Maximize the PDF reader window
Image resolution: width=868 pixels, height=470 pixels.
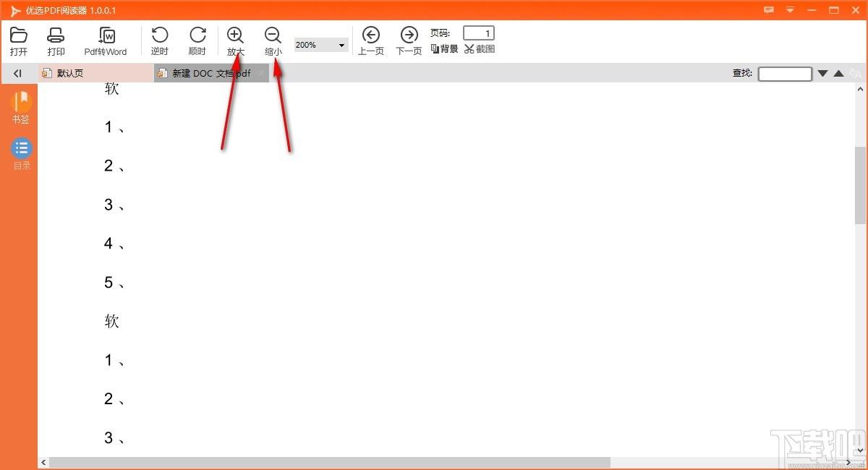(833, 10)
